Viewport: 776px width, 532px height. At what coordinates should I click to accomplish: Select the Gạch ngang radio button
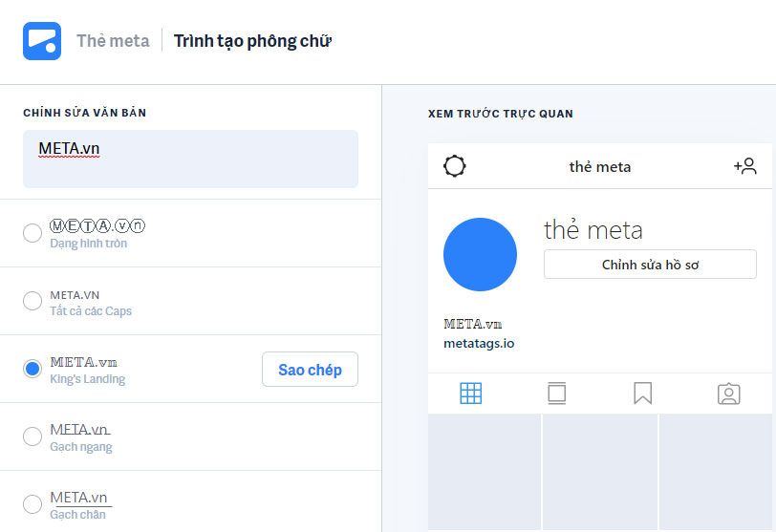tap(32, 436)
